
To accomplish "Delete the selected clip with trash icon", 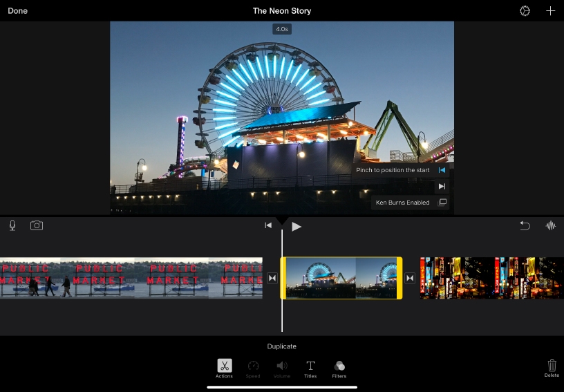I will pyautogui.click(x=552, y=367).
